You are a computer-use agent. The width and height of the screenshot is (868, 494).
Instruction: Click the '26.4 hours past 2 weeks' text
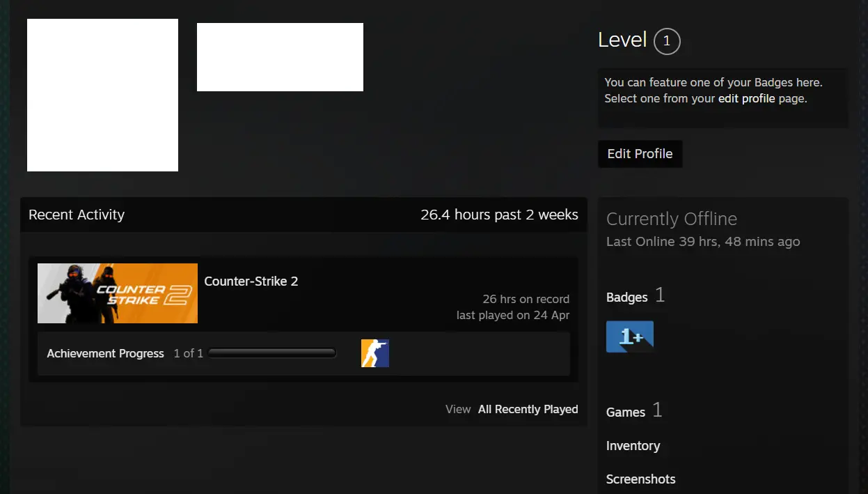pyautogui.click(x=499, y=215)
